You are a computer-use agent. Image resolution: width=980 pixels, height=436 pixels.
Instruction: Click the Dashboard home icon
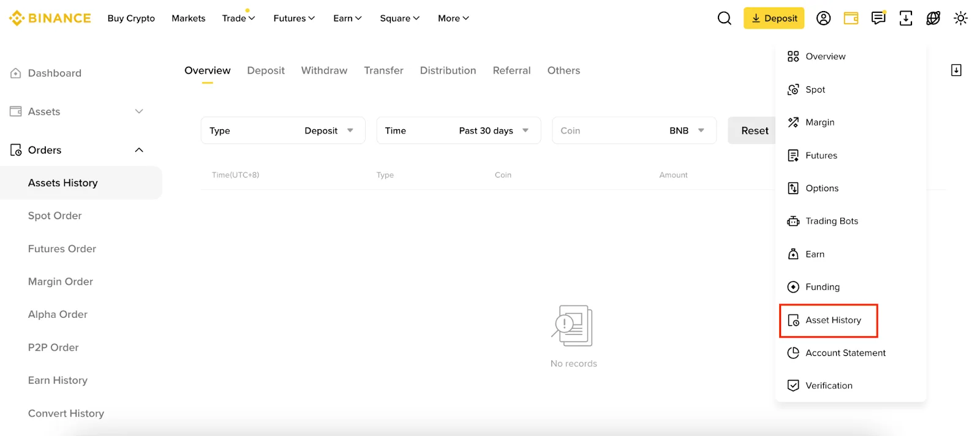16,73
